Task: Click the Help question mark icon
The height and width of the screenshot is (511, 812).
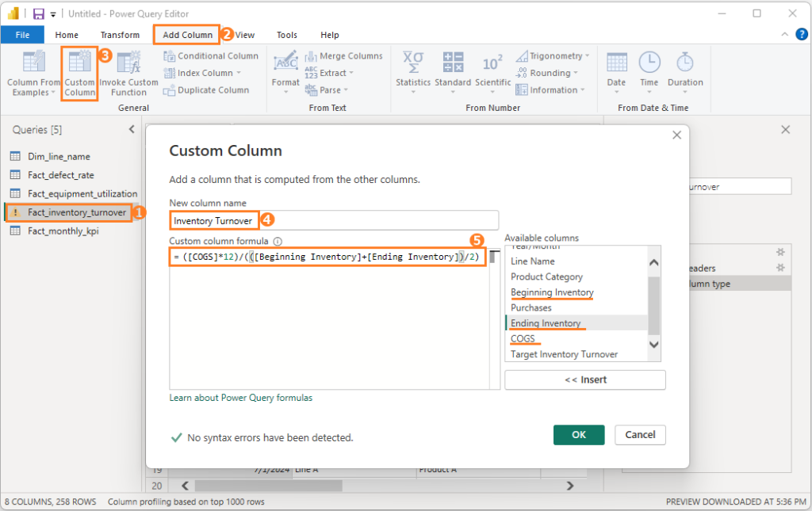Action: click(801, 34)
